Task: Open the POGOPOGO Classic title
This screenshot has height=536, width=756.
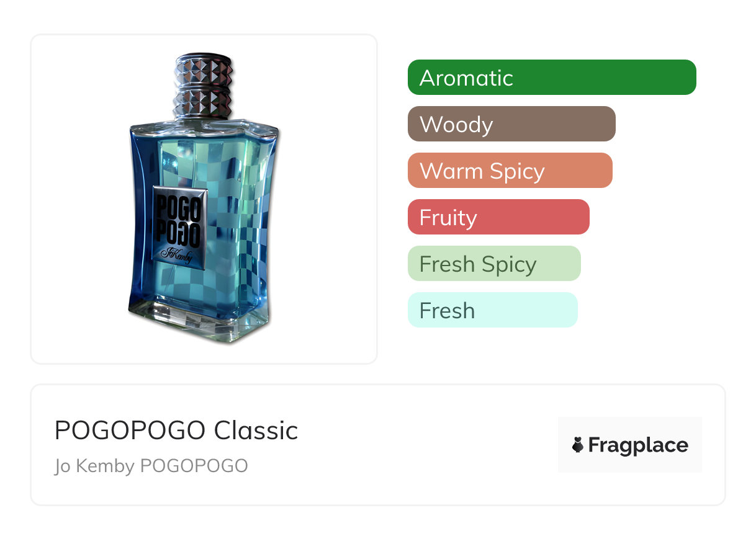Action: pyautogui.click(x=176, y=431)
